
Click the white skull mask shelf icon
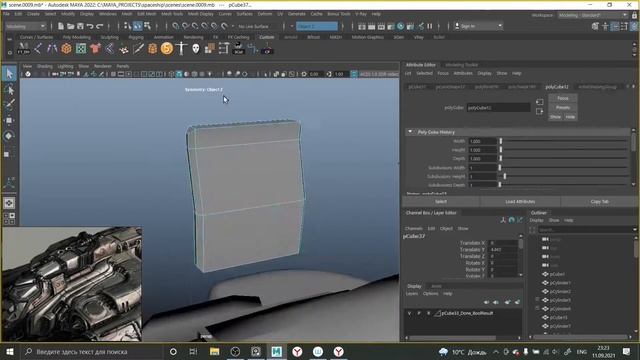pos(196,49)
